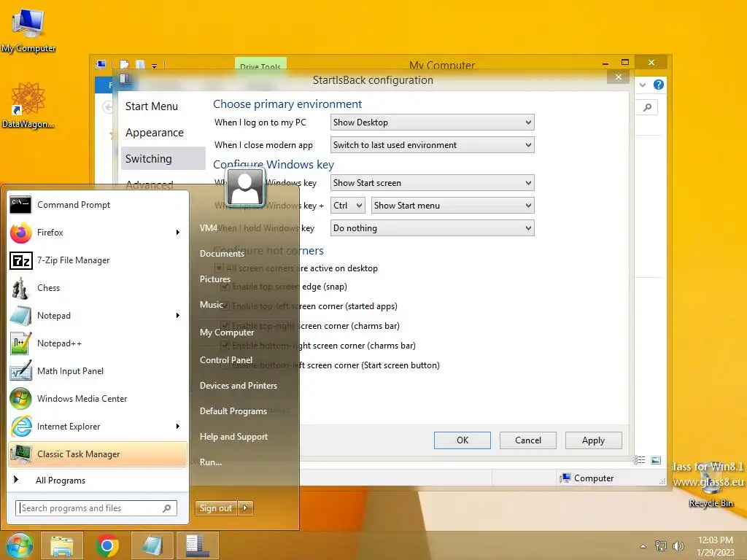The image size is (747, 560).
Task: Click the Start orb button
Action: [x=20, y=545]
